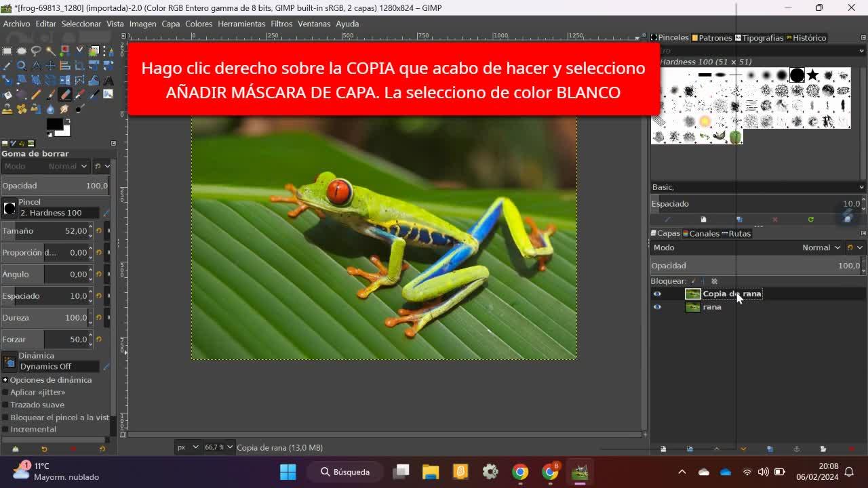868x488 pixels.
Task: Duplicate the layer with the bottom panel icon
Action: (x=770, y=449)
